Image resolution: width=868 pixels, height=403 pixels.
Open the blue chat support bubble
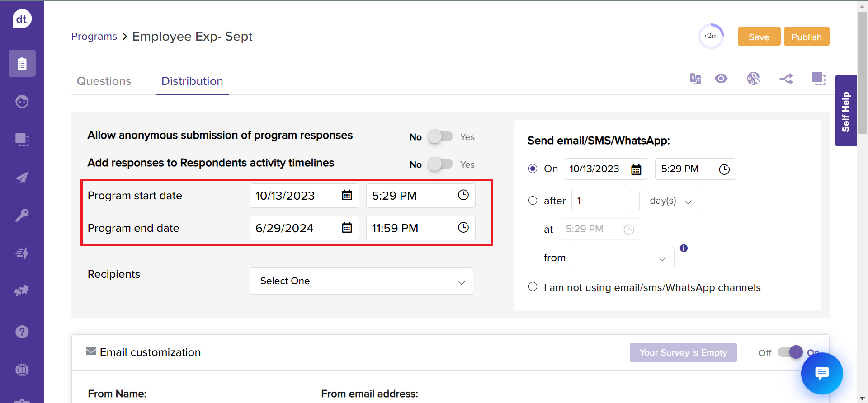click(821, 374)
